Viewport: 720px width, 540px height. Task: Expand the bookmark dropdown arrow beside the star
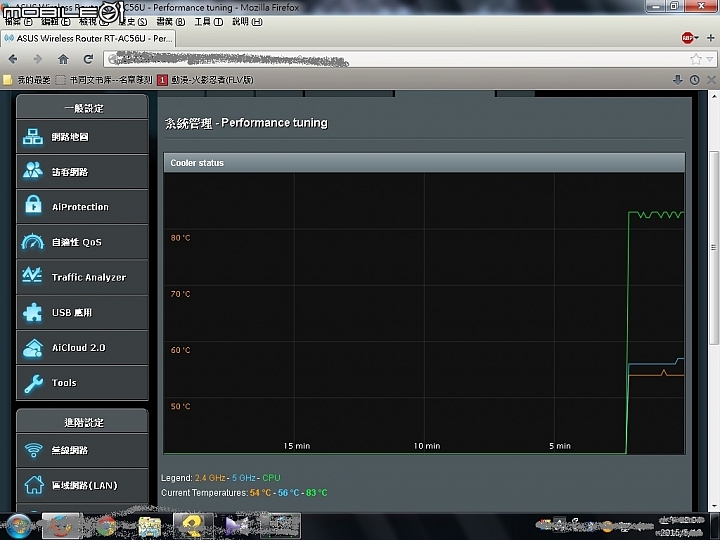(x=710, y=59)
